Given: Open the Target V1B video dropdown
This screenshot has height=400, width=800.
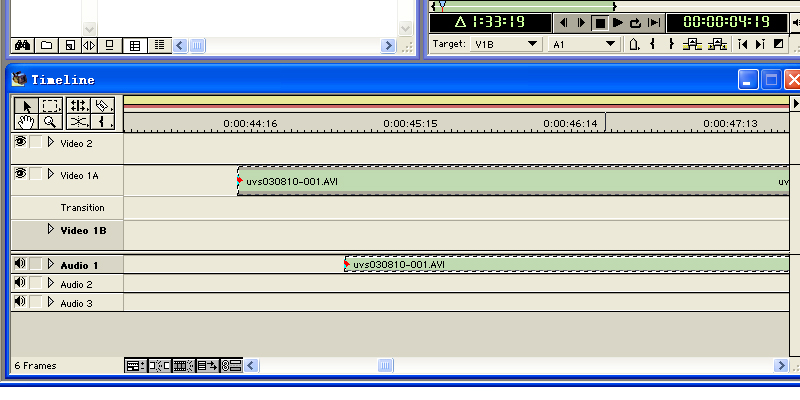Looking at the screenshot, I should tap(506, 44).
